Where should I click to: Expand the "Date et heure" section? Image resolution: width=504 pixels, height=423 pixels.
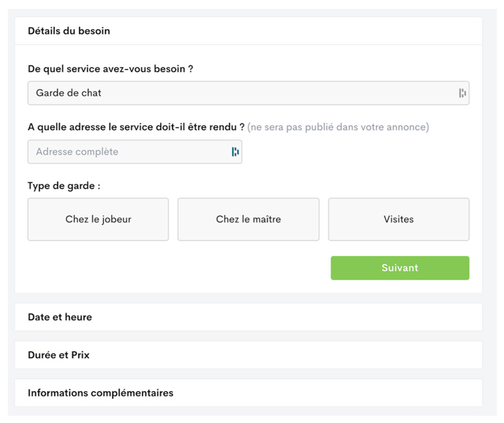click(x=248, y=317)
